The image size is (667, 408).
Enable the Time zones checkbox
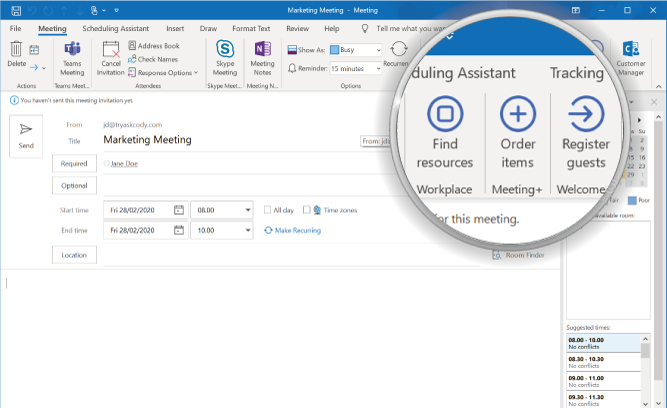306,210
